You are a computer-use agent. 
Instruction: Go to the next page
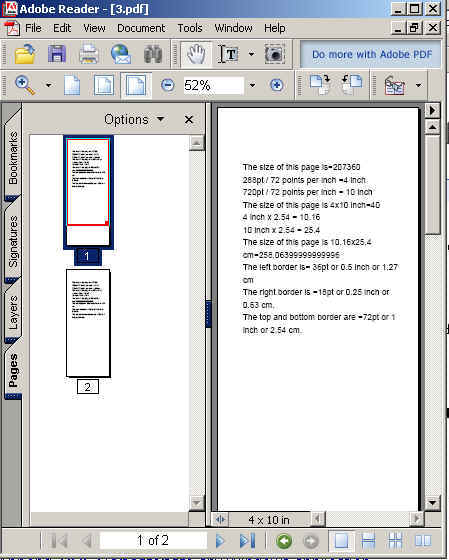point(220,541)
